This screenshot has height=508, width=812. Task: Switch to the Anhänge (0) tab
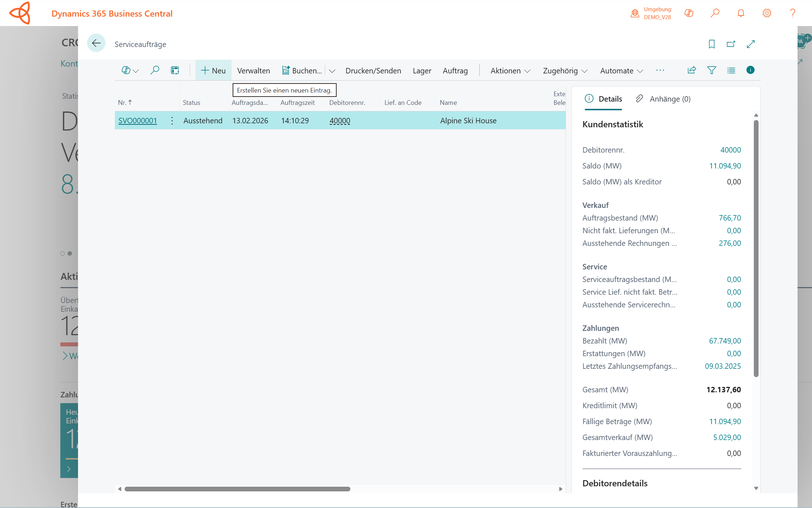coord(663,99)
